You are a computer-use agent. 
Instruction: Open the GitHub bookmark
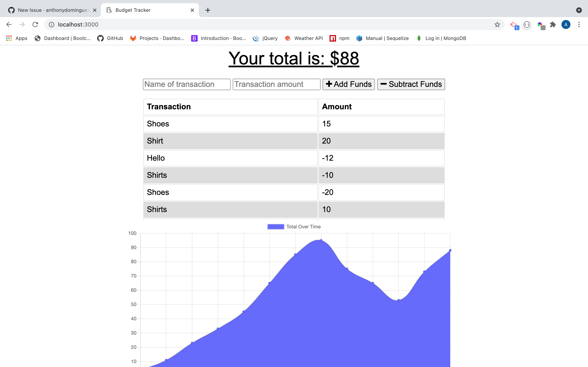[110, 38]
